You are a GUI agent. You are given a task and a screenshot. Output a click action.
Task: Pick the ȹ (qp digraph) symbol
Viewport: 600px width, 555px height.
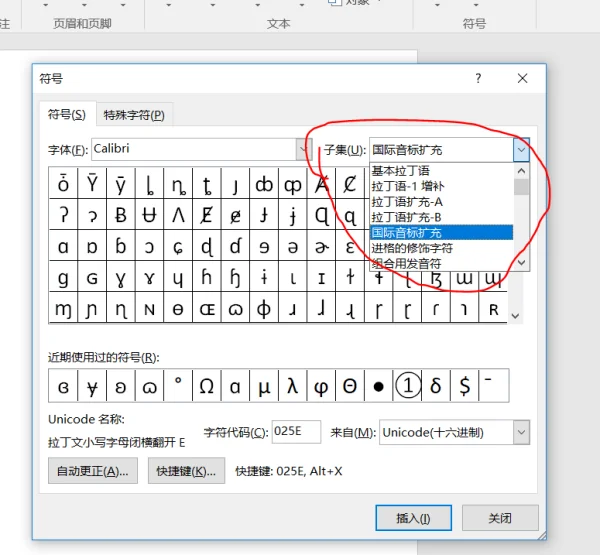click(293, 184)
